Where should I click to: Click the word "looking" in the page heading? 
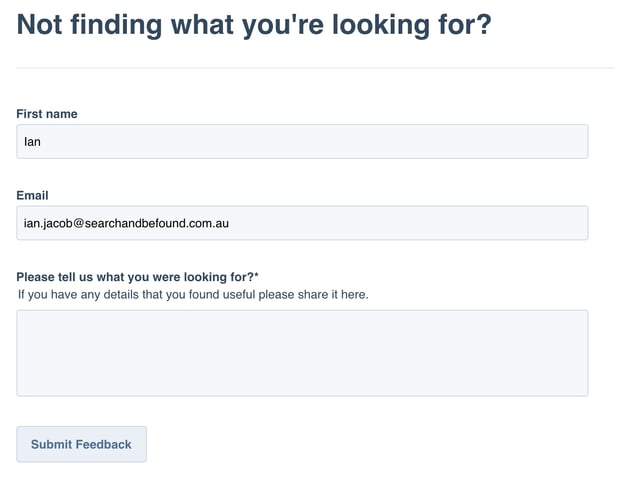[x=384, y=26]
